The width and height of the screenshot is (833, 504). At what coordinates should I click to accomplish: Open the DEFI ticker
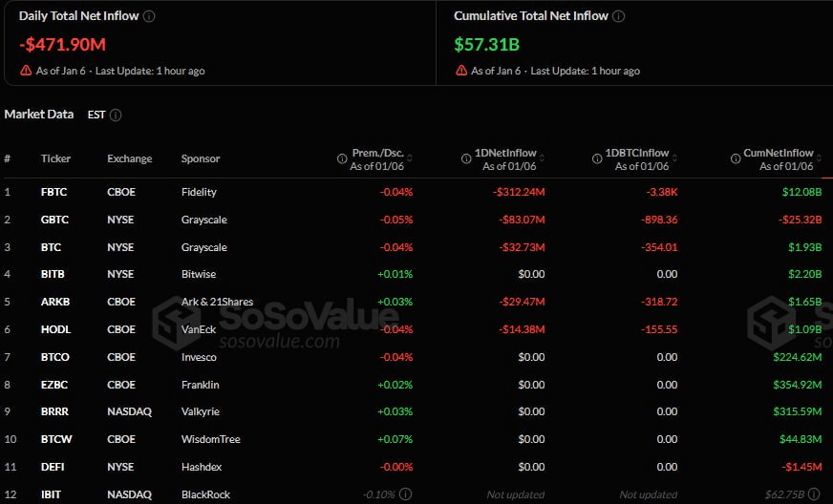click(53, 468)
